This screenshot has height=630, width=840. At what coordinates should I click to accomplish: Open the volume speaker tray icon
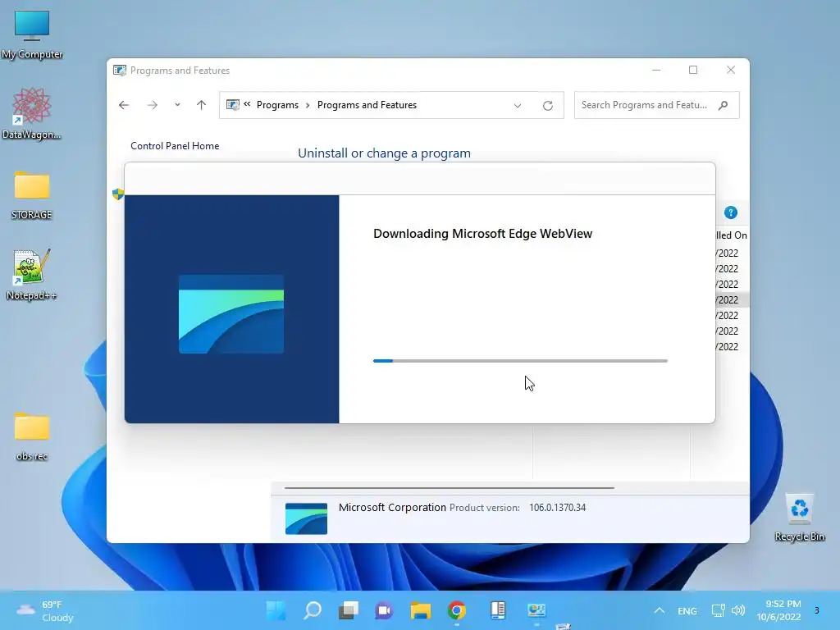coord(738,610)
